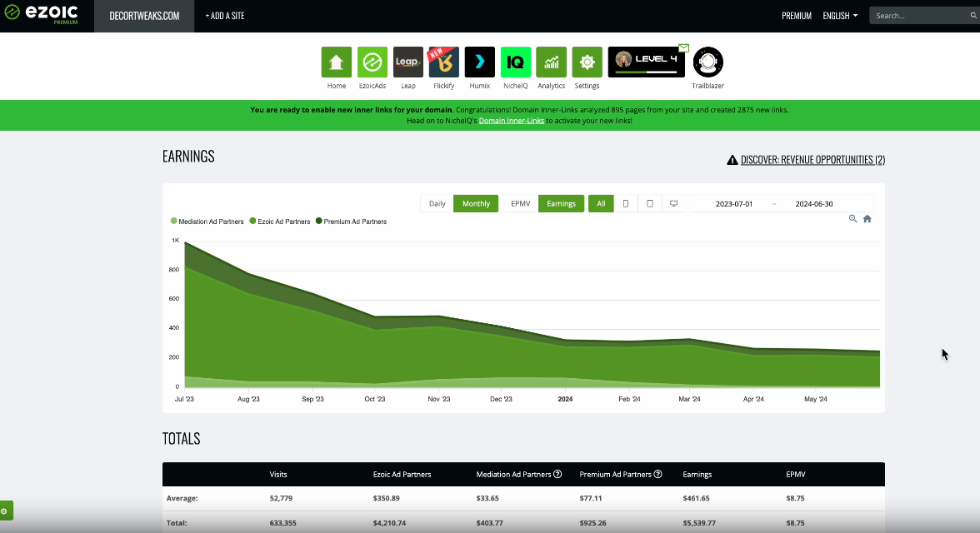Click the $350.89 average cell
The height and width of the screenshot is (533, 980).
(387, 498)
